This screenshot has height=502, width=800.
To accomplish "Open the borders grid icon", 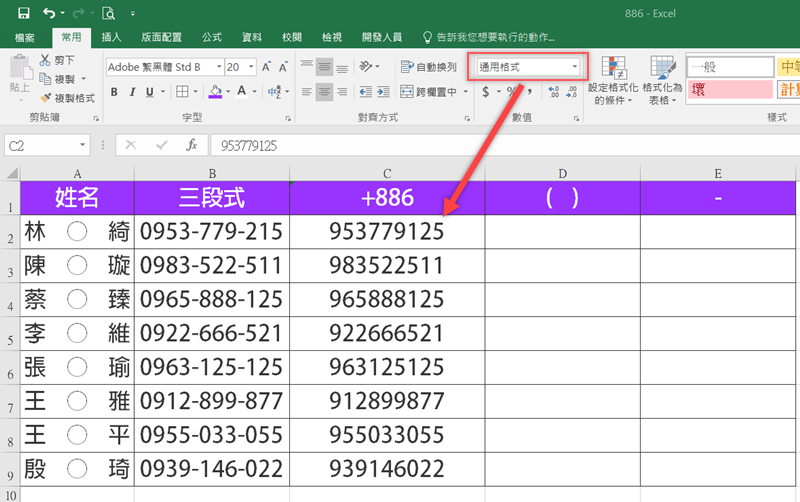I will (183, 92).
